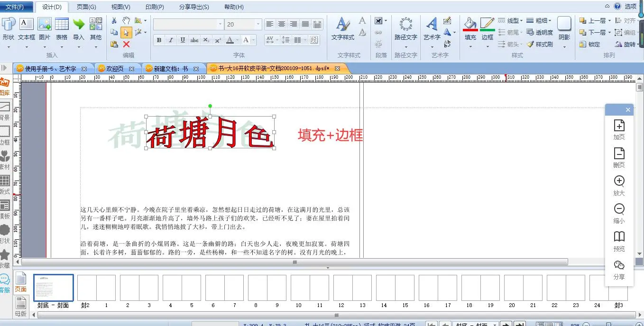Insert a 文本框 text box
The image size is (644, 326).
click(26, 28)
